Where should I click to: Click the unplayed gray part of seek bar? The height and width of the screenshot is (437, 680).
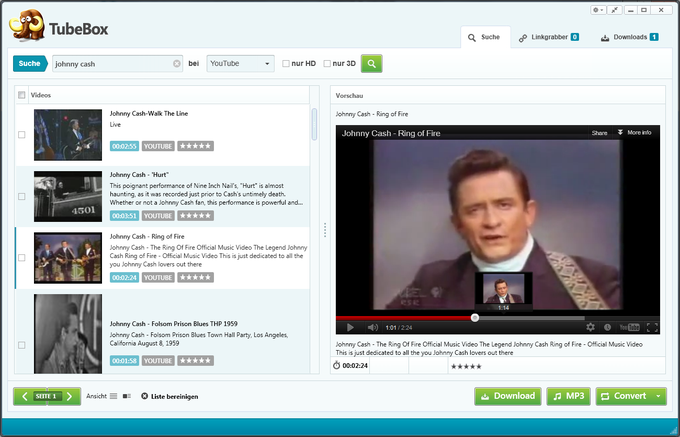pos(532,318)
